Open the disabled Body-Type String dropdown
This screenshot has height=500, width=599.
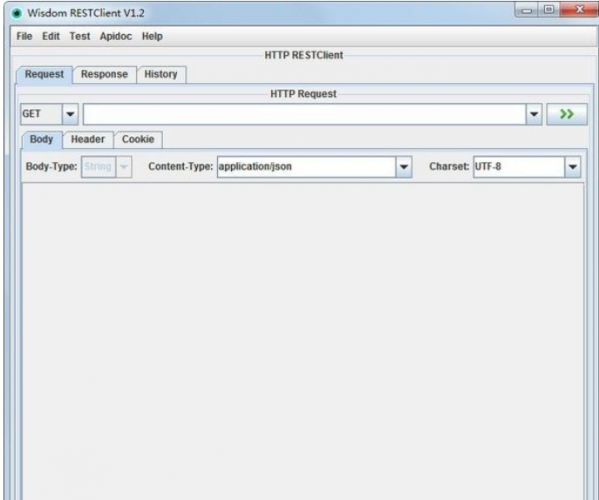click(x=107, y=167)
